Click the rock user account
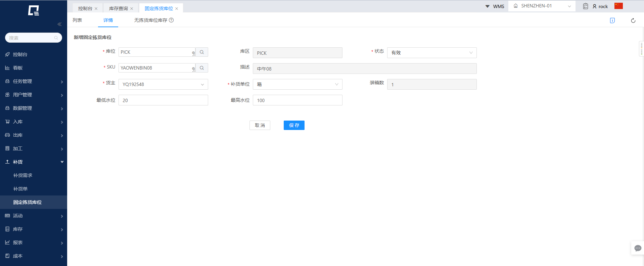 [600, 6]
